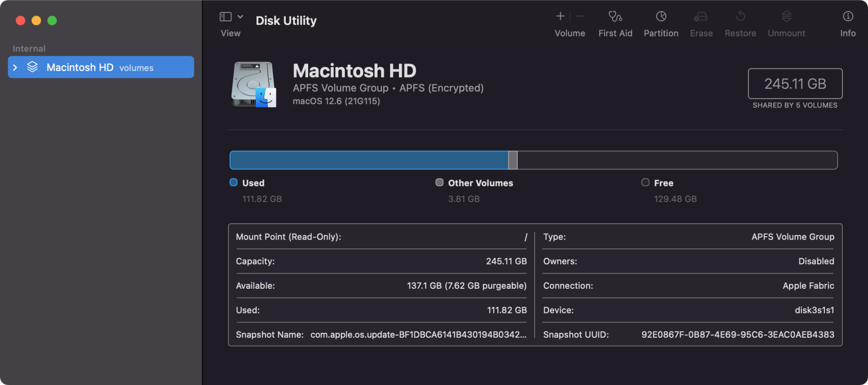Click SHARED BY 5 VOLUMES caption

click(795, 105)
